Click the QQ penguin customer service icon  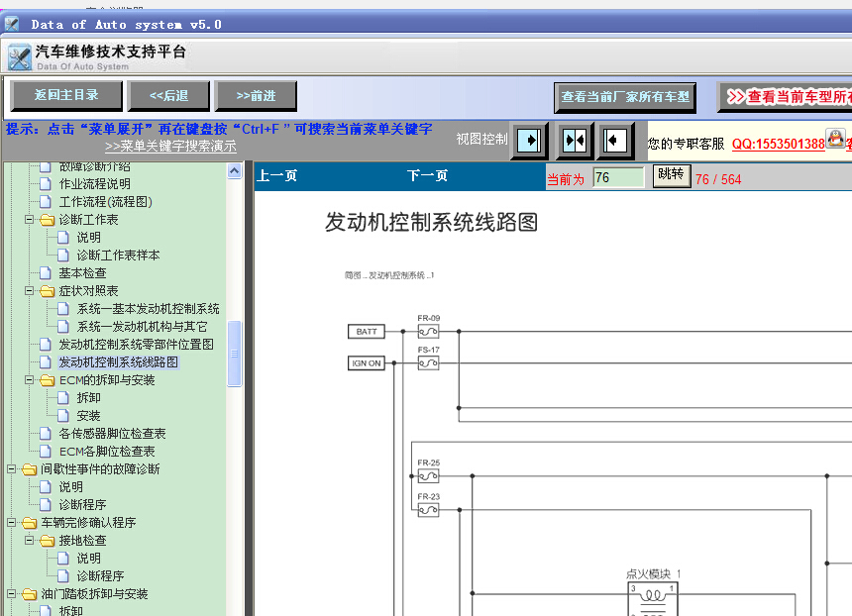835,138
